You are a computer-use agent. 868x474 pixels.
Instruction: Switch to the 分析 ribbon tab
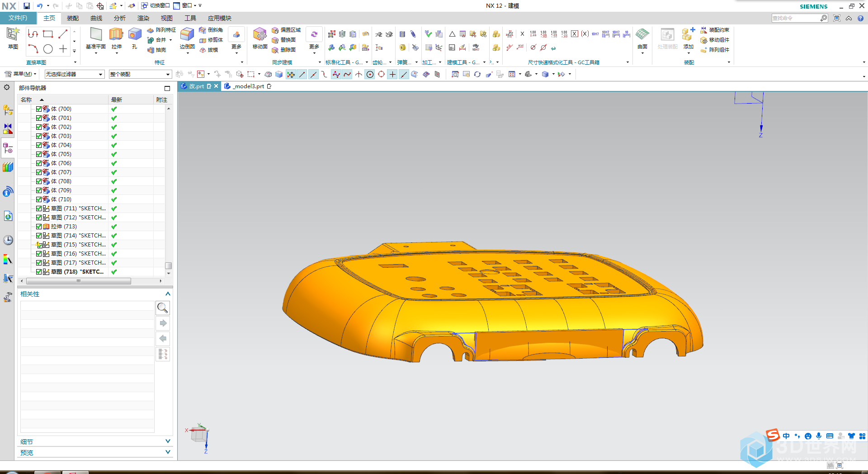(x=120, y=18)
